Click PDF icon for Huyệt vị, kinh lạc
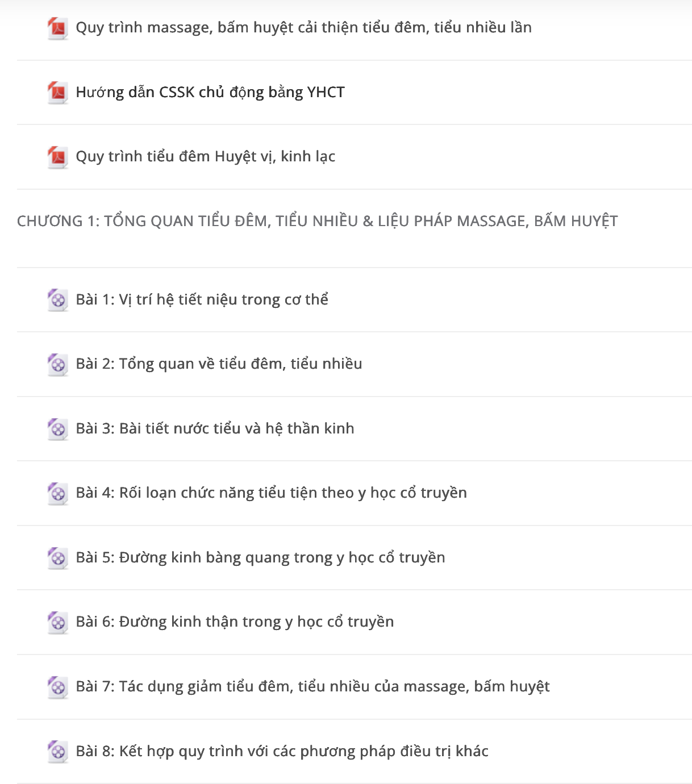Screen dimensions: 692x784 coord(58,156)
